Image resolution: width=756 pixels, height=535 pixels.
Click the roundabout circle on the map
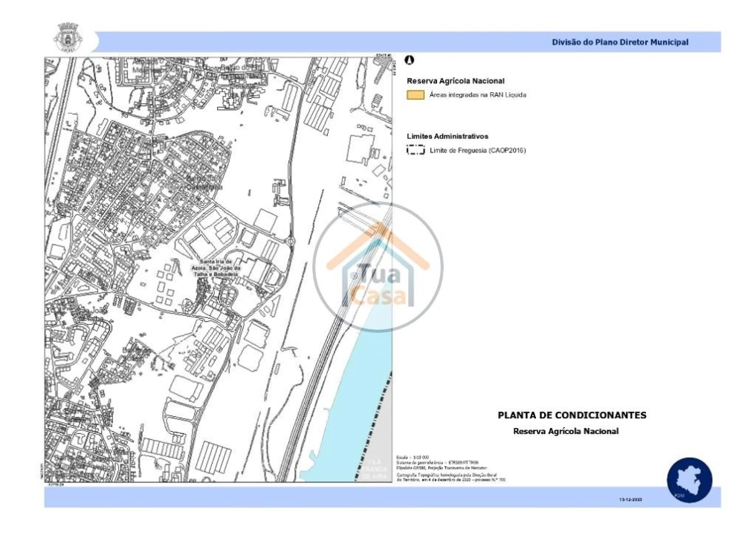(291, 241)
